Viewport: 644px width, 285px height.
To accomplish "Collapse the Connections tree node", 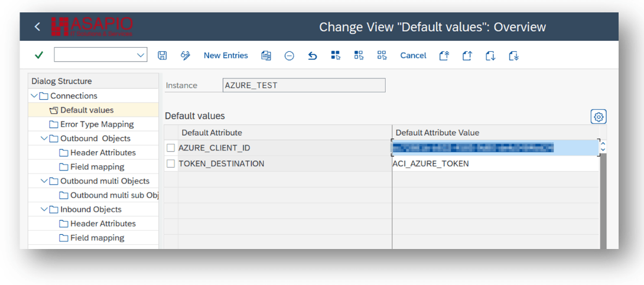I will coord(34,96).
